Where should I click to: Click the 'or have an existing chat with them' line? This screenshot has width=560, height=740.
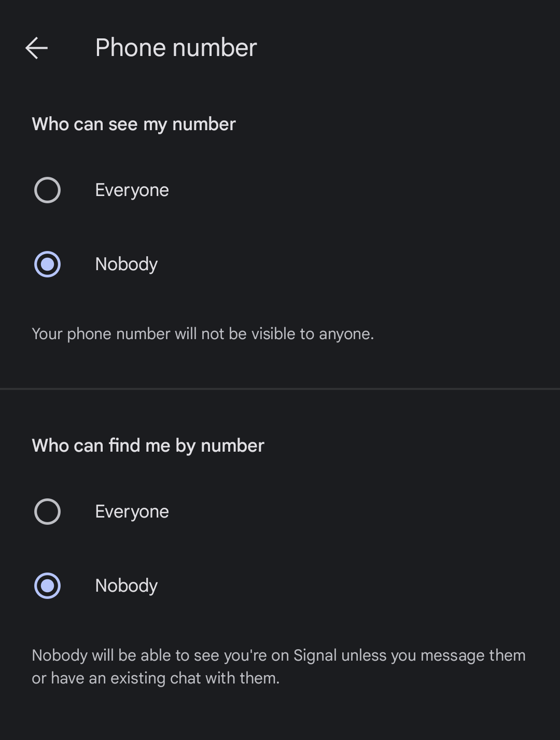pyautogui.click(x=156, y=678)
